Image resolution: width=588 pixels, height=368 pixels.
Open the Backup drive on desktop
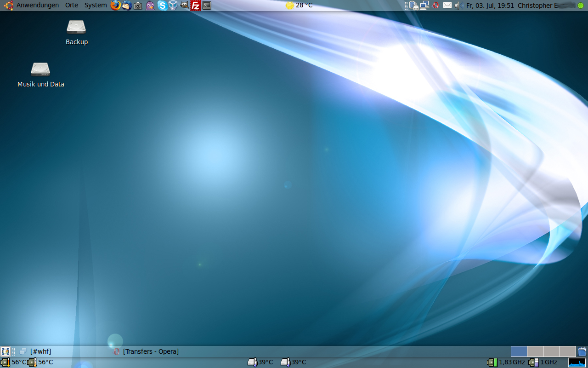click(76, 28)
